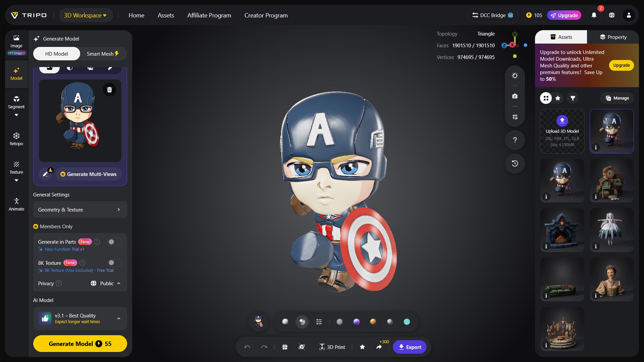Open the Image generation sidebar tool
The height and width of the screenshot is (362, 644).
click(x=16, y=45)
